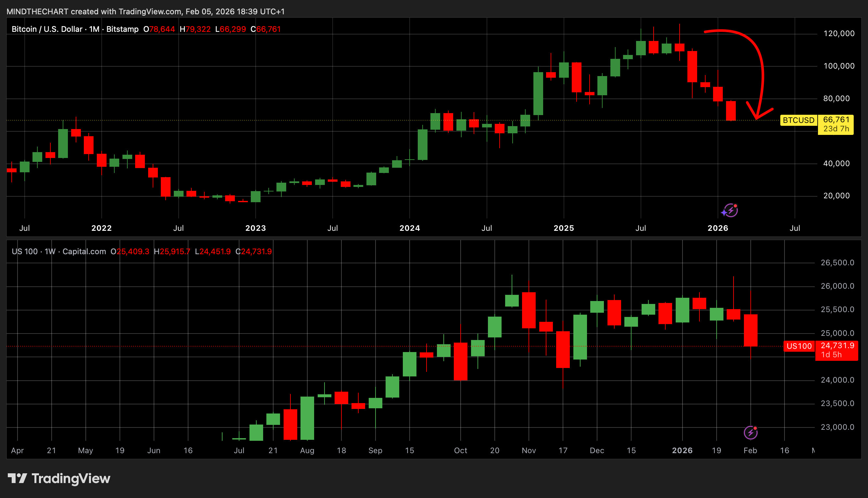Viewport: 868px width, 498px height.
Task: Click the latest red US100 weekly candle
Action: (750, 330)
